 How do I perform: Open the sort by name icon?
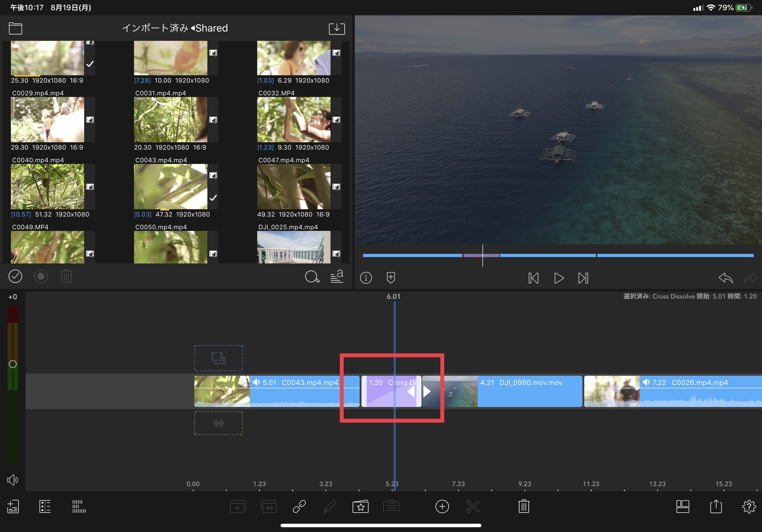(x=337, y=277)
